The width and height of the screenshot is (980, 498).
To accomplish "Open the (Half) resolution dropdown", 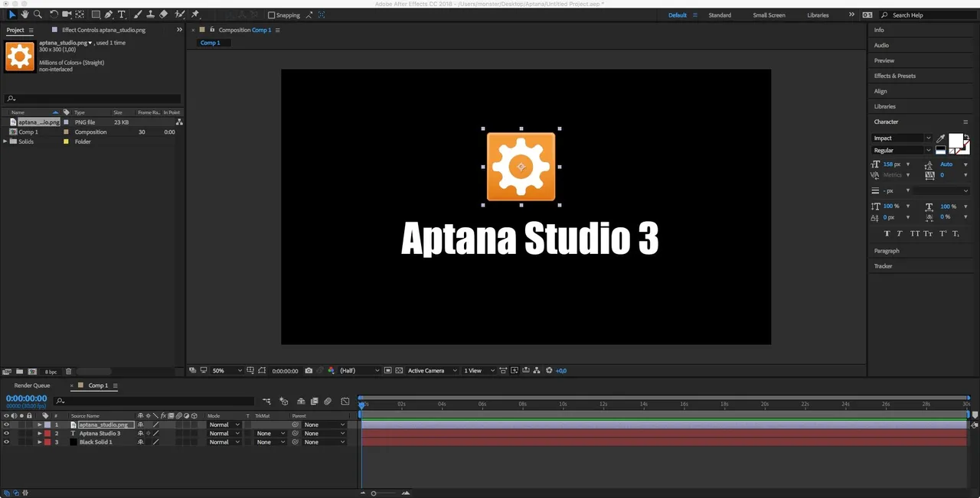I will 359,370.
